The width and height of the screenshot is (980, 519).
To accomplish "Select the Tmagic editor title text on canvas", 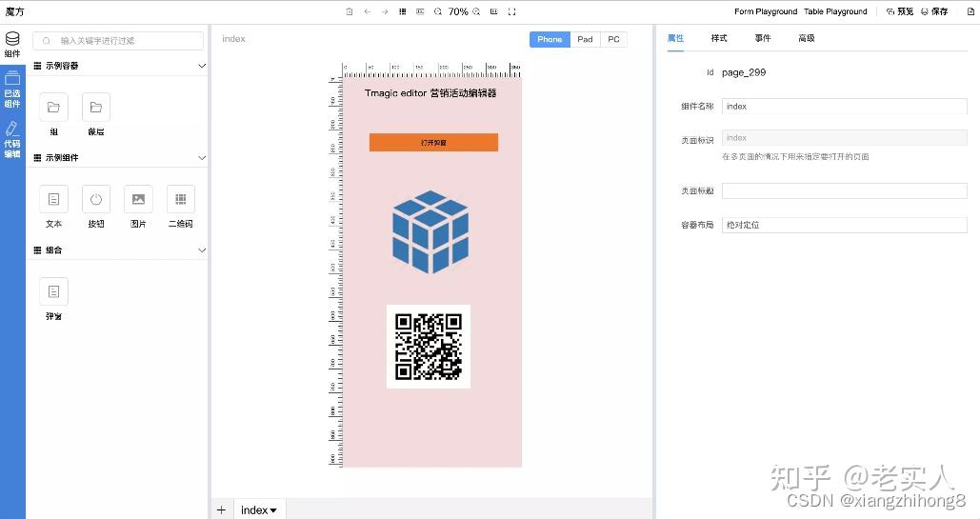I will (x=430, y=93).
